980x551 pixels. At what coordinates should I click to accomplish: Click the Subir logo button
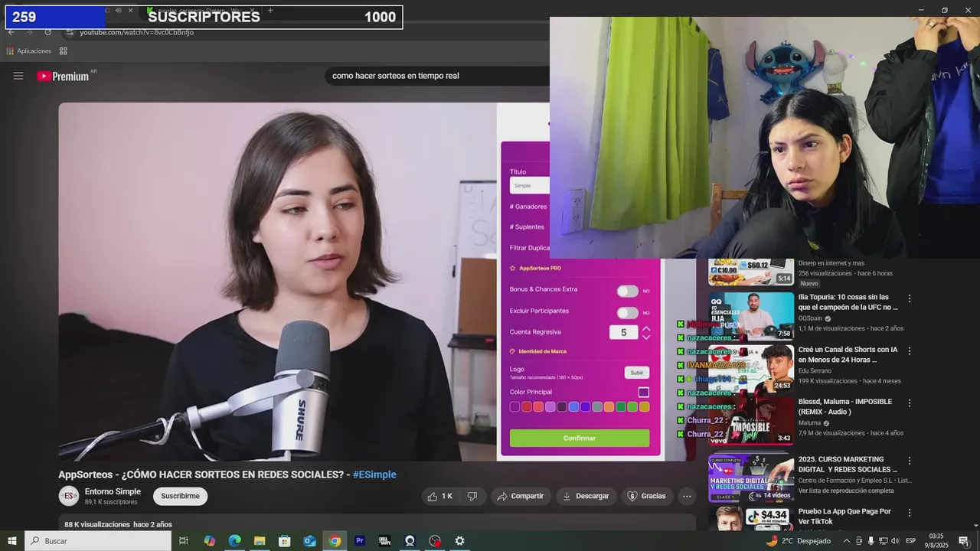(x=637, y=373)
